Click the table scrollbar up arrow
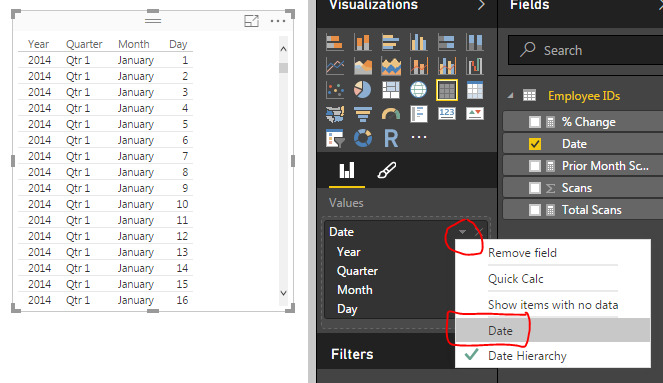663x383 pixels. pos(283,49)
